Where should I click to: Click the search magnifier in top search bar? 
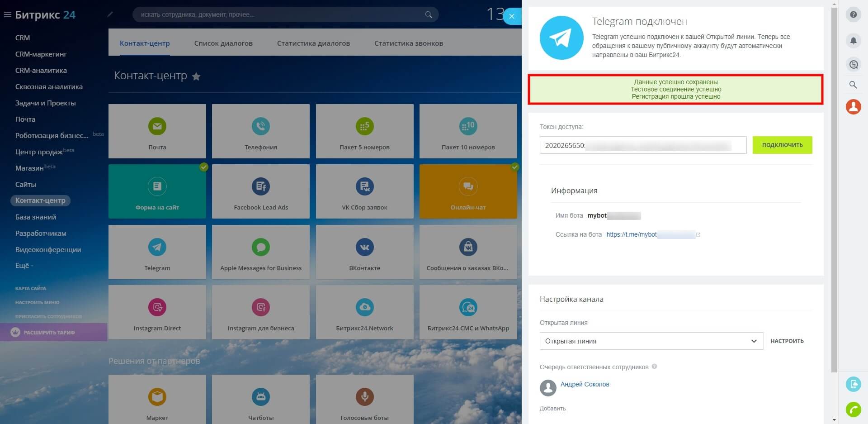[429, 14]
